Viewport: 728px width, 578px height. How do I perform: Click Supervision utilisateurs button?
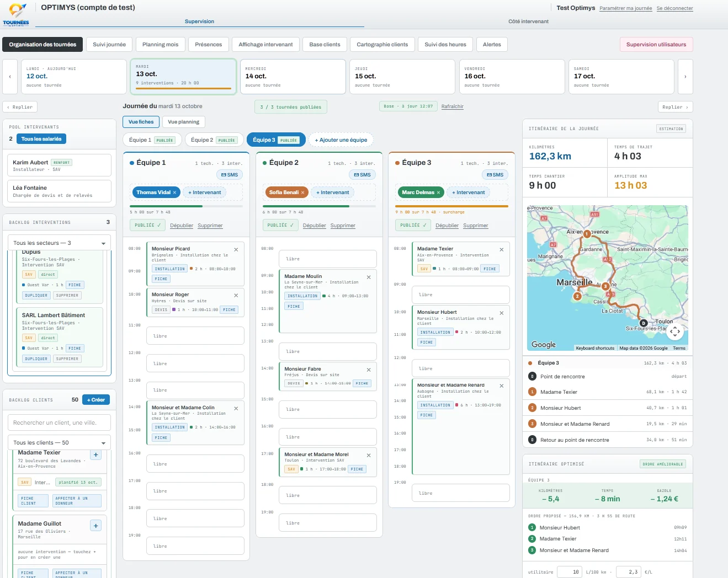point(656,45)
